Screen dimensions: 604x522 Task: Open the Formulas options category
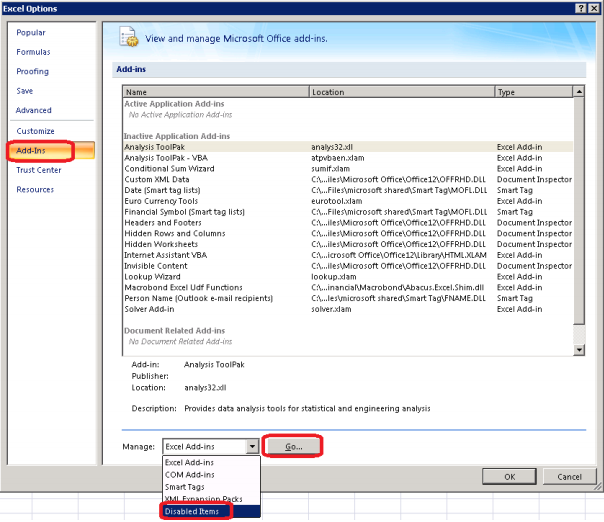coord(33,52)
